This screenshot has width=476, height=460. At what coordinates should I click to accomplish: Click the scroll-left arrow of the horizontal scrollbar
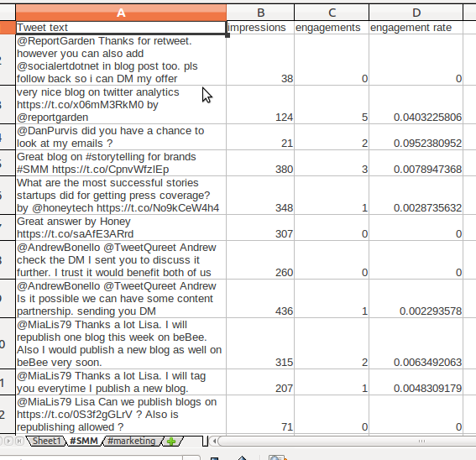pos(214,442)
